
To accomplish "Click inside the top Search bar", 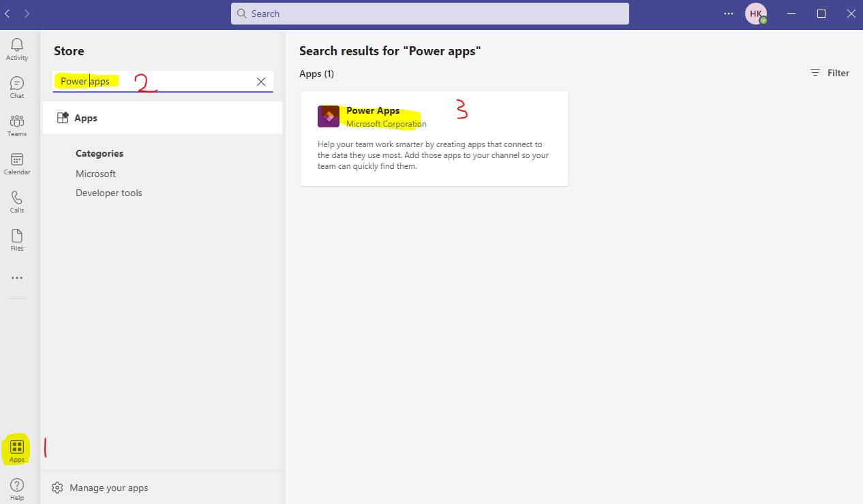I will [430, 13].
